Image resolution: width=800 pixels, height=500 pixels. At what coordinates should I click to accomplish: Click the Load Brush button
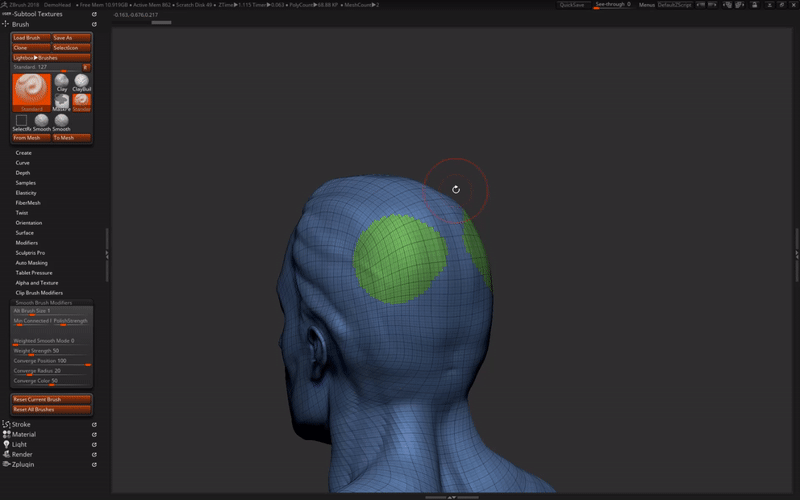pyautogui.click(x=32, y=38)
